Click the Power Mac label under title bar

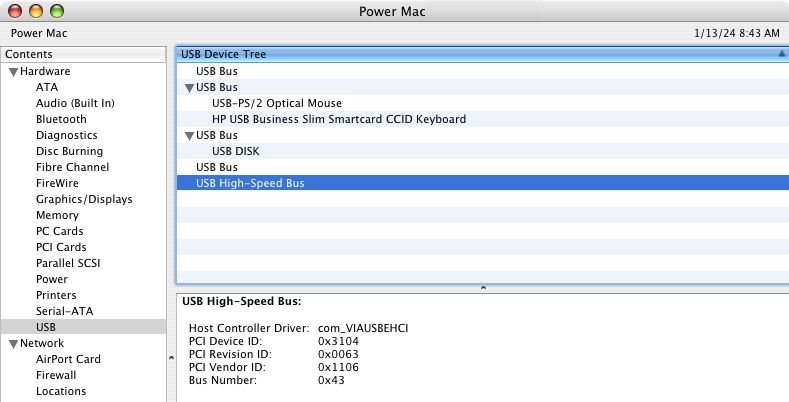tap(39, 33)
